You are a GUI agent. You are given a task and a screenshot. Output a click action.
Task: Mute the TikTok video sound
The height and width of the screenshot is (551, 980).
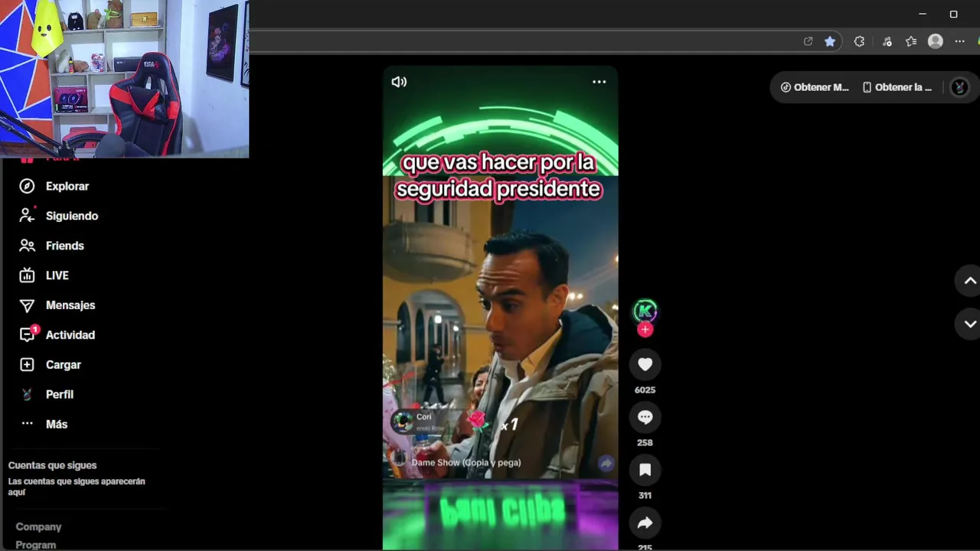click(399, 82)
